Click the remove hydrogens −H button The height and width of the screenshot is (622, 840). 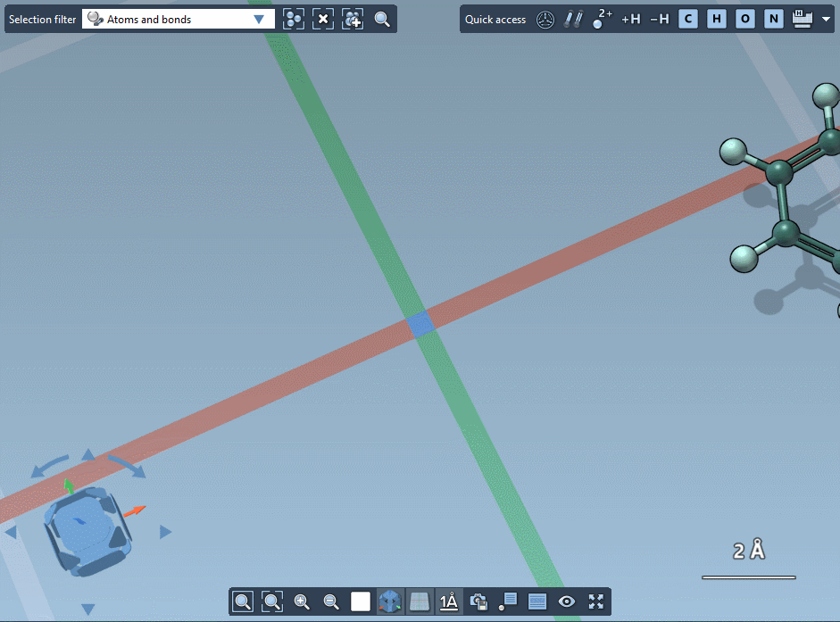tap(659, 19)
